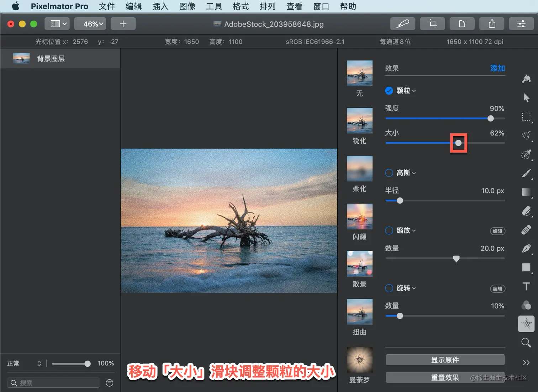Disable the 颗粒 effect checkbox
Viewport: 538px width, 392px height.
tap(389, 91)
